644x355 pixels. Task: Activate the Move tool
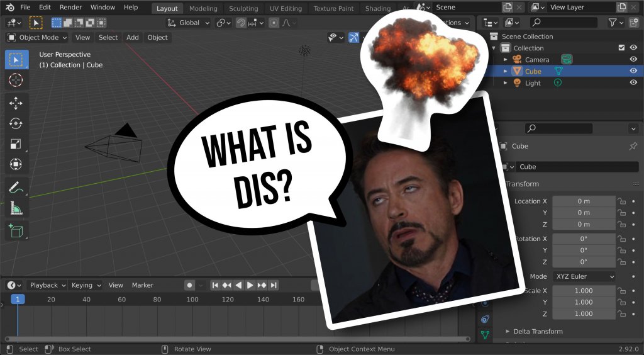tap(16, 103)
